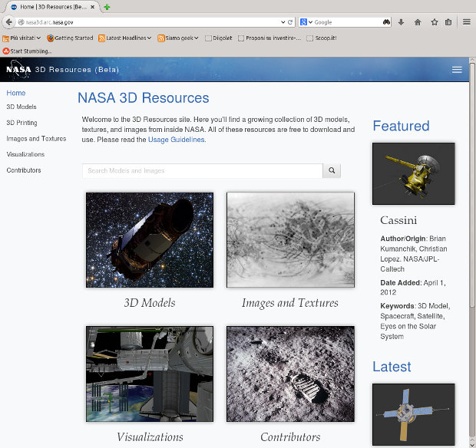Click the NASA logo in header
Screen dimensions: 476x448
pyautogui.click(x=18, y=70)
